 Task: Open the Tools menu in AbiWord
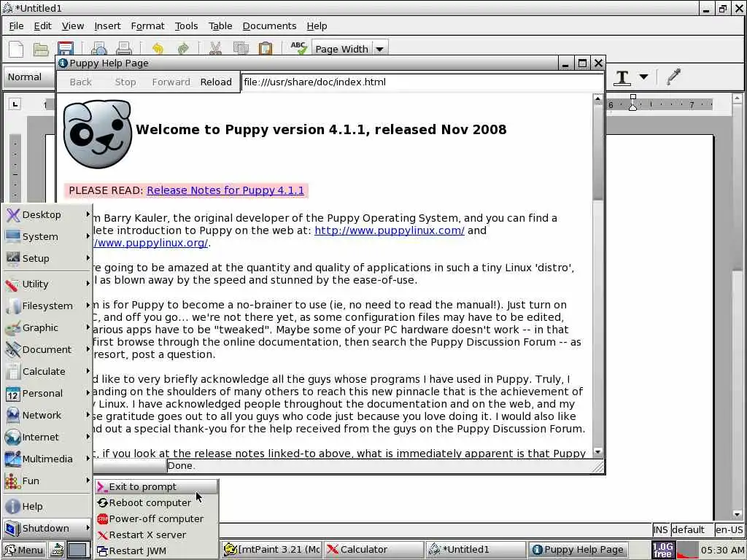pyautogui.click(x=186, y=26)
